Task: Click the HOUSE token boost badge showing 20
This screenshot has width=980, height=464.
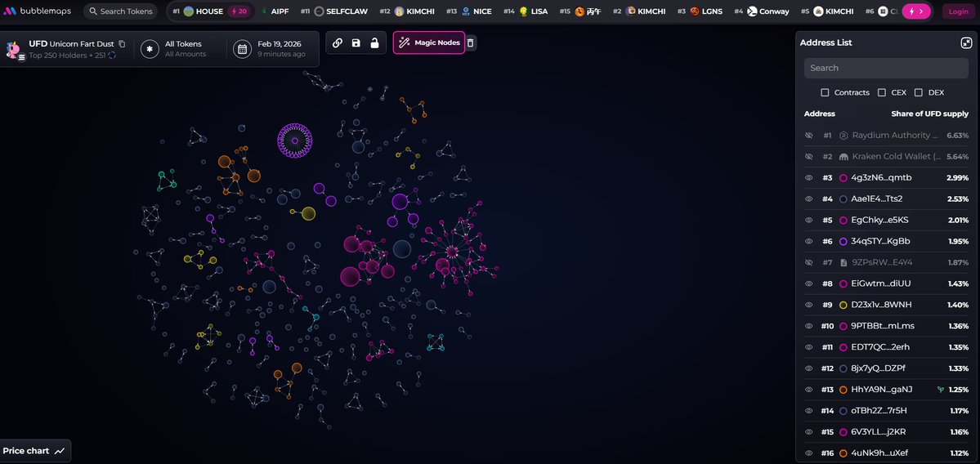Action: [x=239, y=11]
